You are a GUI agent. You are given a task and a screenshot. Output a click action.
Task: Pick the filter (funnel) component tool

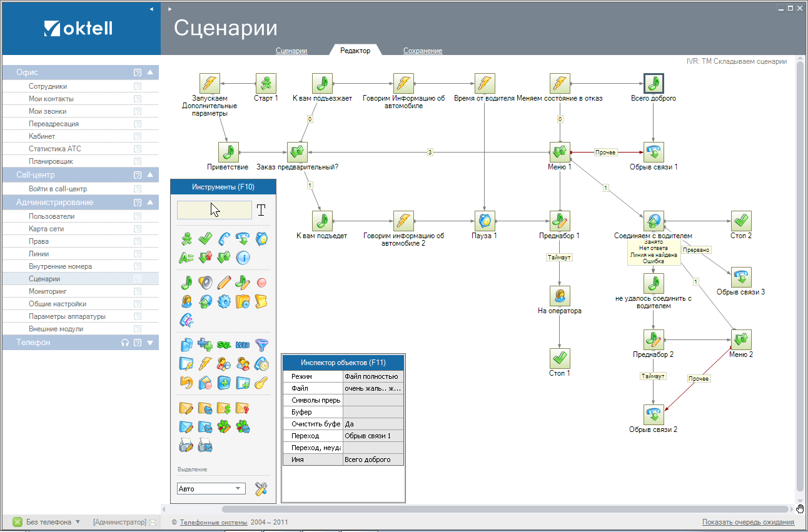pyautogui.click(x=263, y=344)
